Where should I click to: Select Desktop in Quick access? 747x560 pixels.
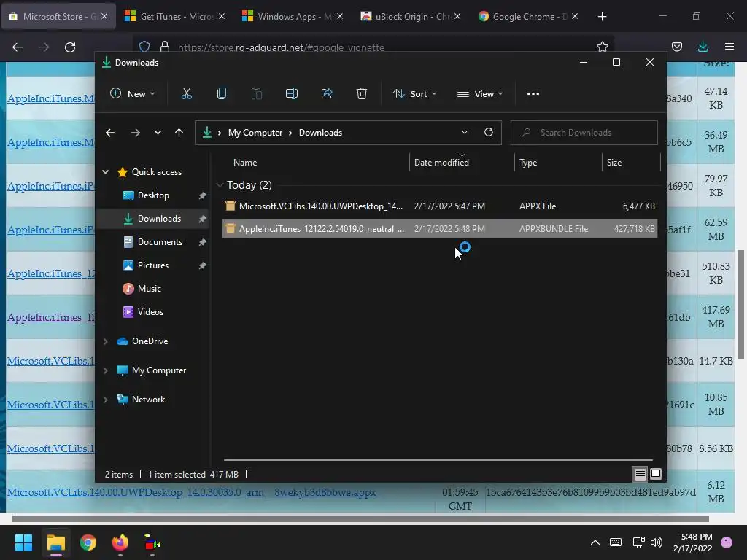pos(153,195)
